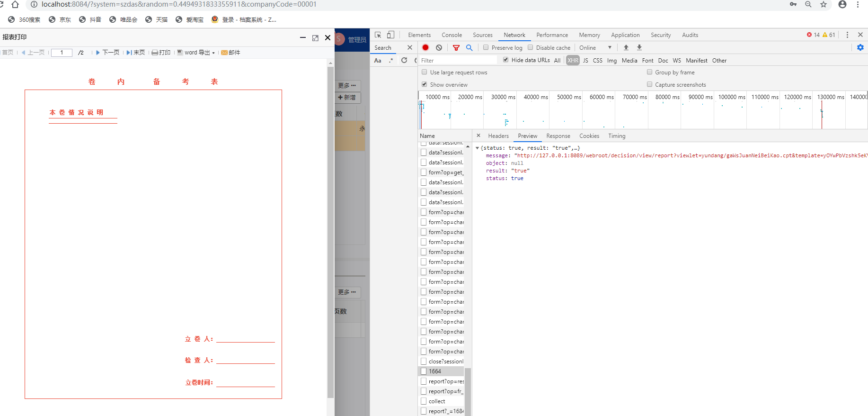The image size is (868, 416).
Task: Maximize the report print dialog
Action: tap(315, 38)
